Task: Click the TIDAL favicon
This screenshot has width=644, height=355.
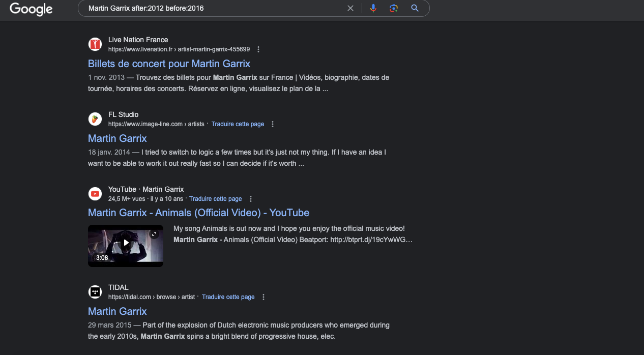Action: 95,292
